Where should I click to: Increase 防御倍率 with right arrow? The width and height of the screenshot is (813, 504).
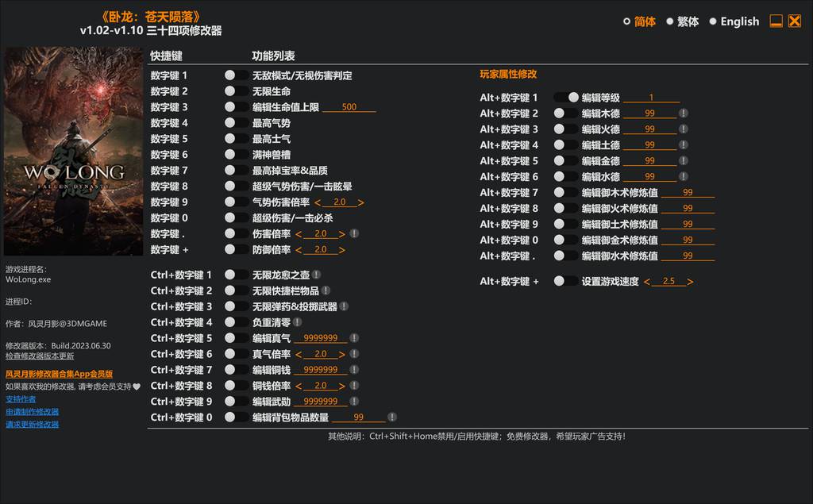pyautogui.click(x=341, y=251)
